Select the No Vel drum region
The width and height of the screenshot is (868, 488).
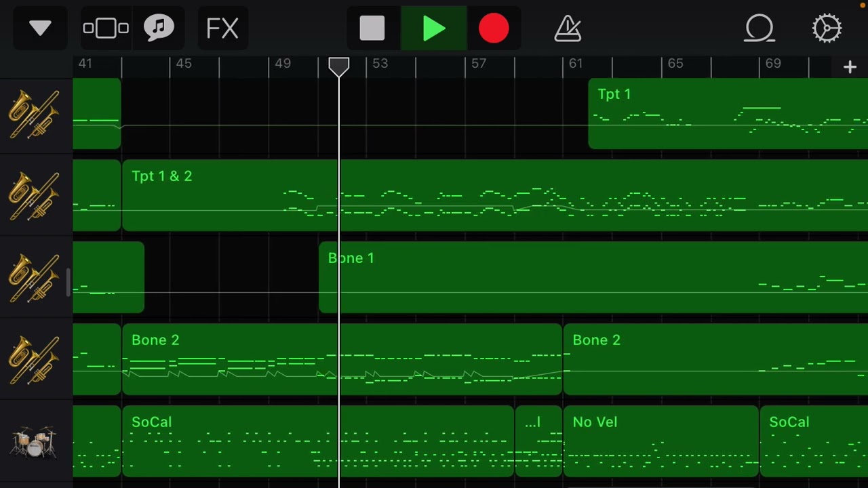pos(660,441)
